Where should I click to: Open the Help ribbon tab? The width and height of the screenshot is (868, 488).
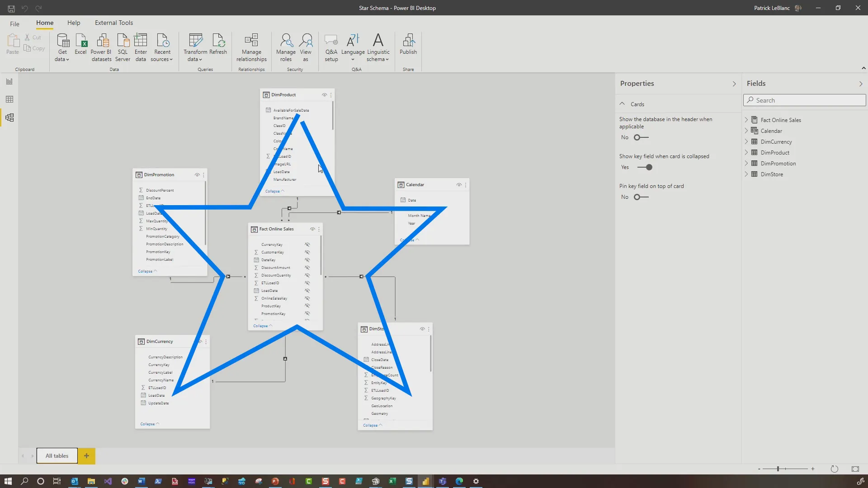pyautogui.click(x=74, y=23)
